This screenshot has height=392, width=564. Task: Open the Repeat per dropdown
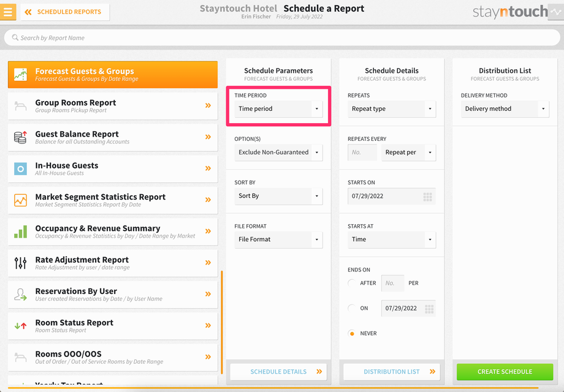[x=409, y=153]
